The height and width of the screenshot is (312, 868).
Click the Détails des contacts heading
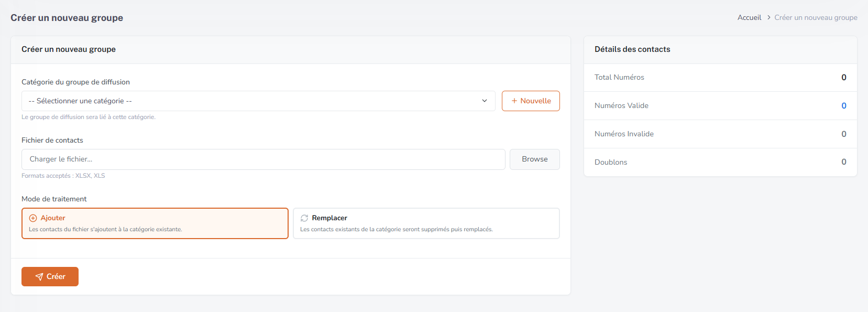pyautogui.click(x=632, y=49)
